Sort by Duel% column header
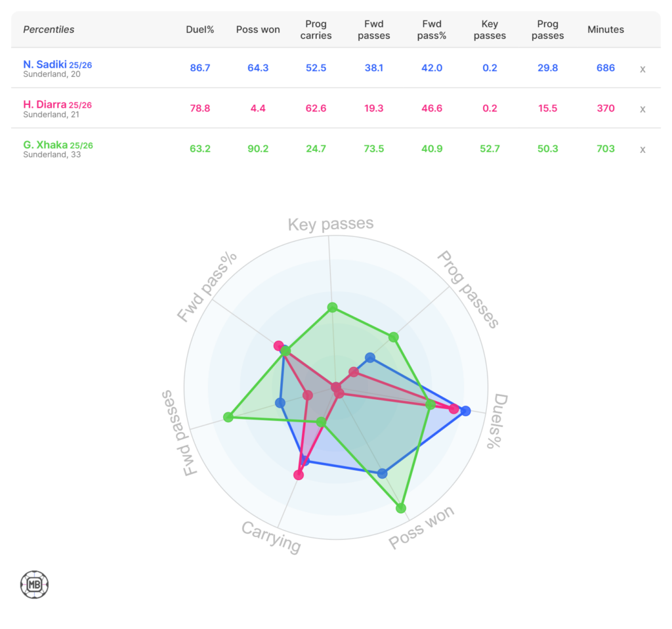The height and width of the screenshot is (629, 672). click(198, 30)
